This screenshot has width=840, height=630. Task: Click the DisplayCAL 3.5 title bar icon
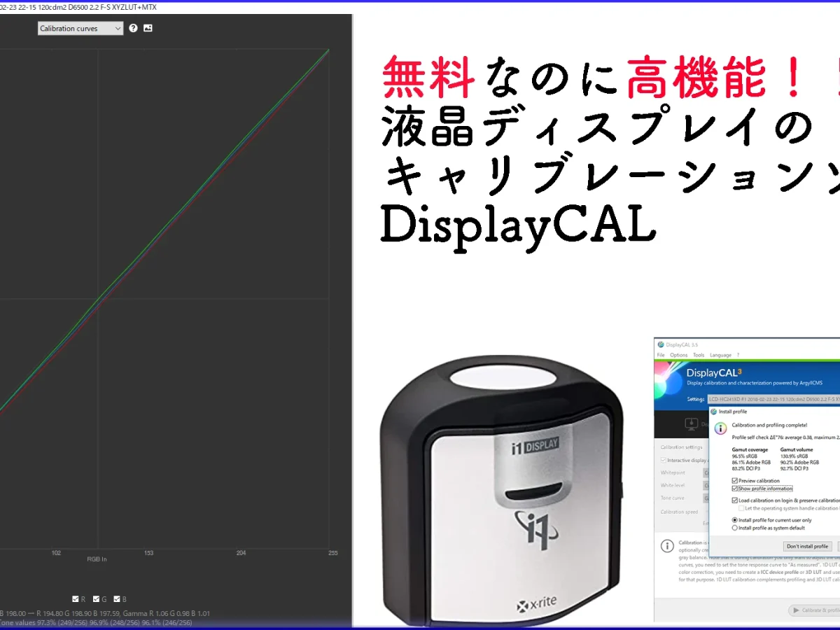tap(659, 343)
